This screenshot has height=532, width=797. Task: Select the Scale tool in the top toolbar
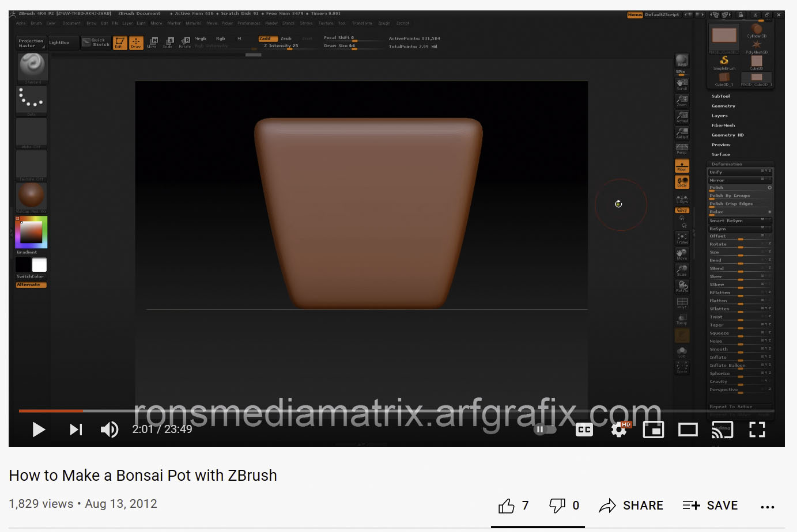169,42
